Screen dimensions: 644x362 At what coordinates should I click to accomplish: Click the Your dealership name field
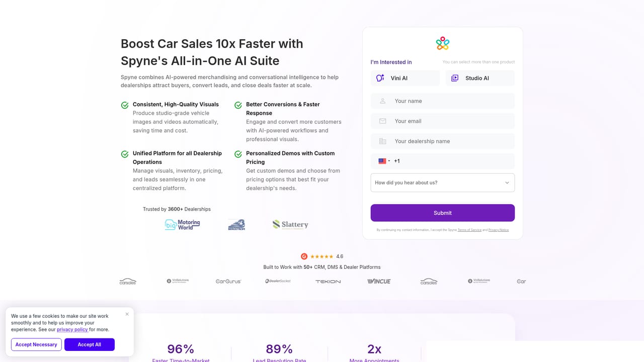click(443, 141)
